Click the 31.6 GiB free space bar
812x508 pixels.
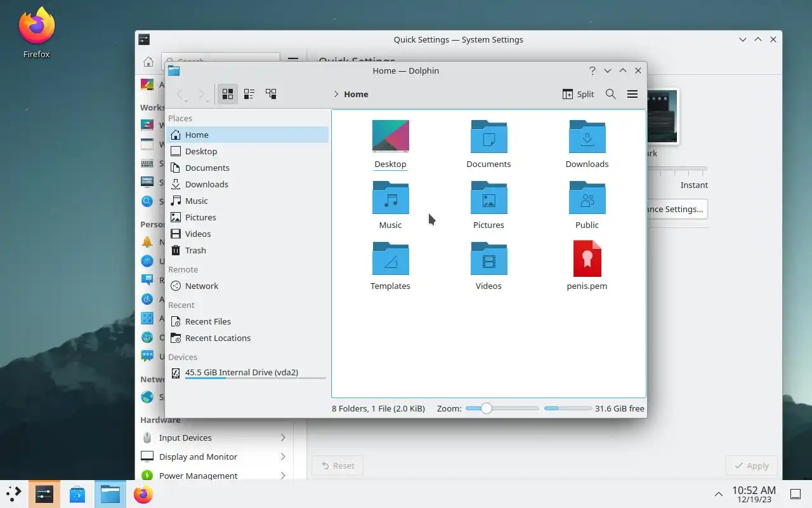568,408
